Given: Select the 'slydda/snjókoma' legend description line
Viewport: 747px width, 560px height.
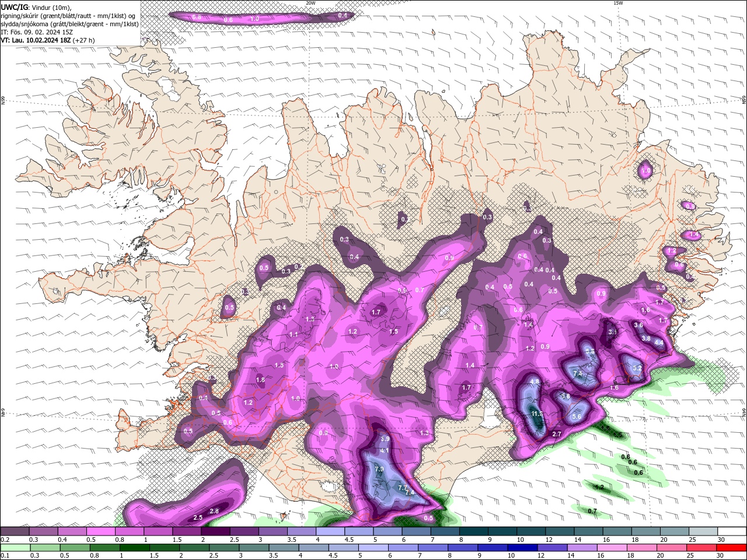Looking at the screenshot, I should (x=69, y=24).
